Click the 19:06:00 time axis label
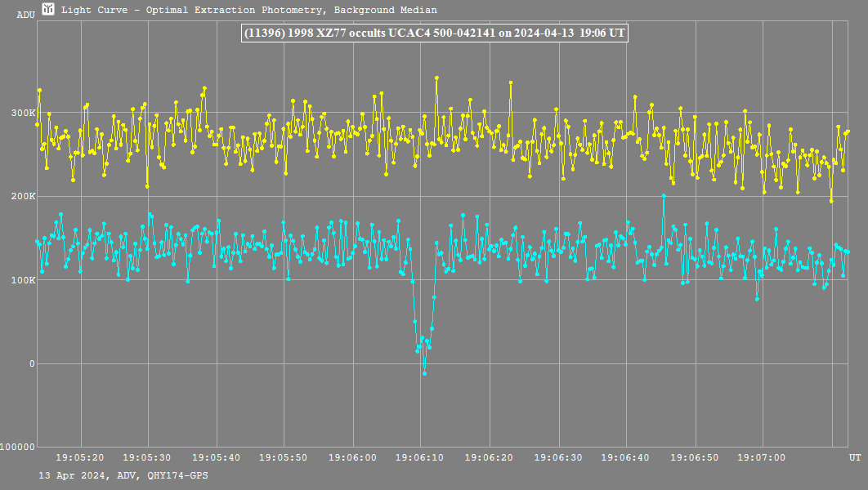868x490 pixels. (x=352, y=457)
